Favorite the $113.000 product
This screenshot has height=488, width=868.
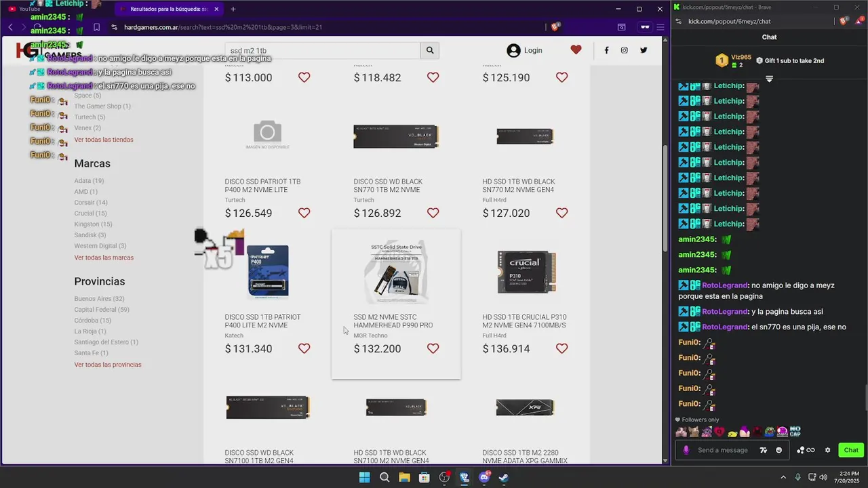pos(304,77)
